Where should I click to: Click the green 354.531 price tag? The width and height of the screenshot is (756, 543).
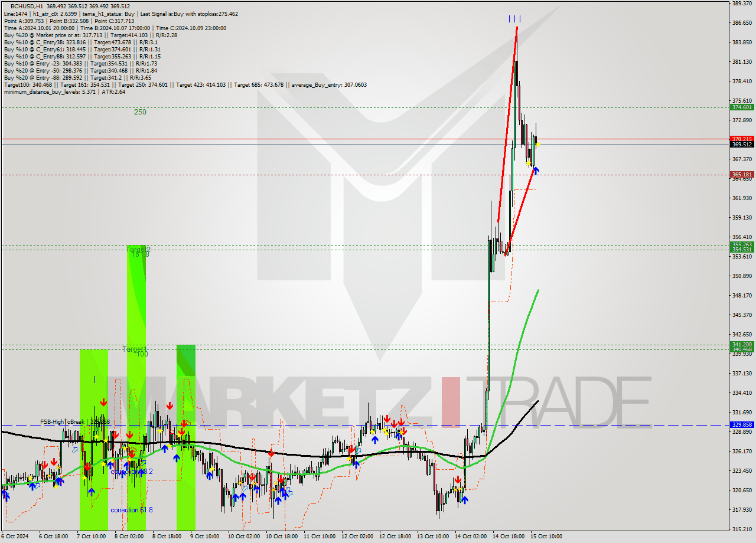[x=742, y=250]
